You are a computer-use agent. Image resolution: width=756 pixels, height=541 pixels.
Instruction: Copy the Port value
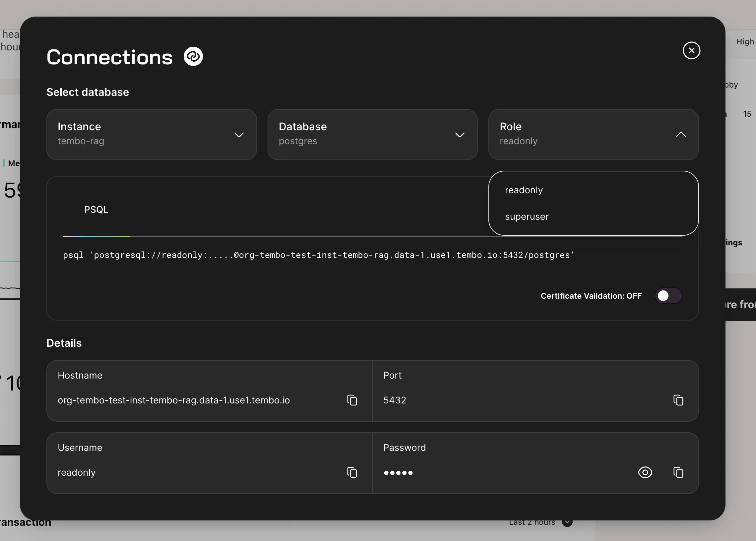[678, 400]
